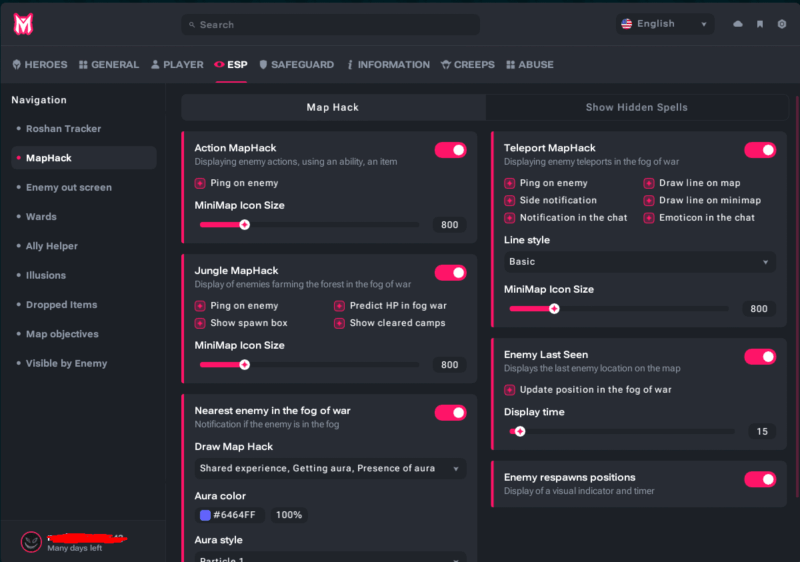The width and height of the screenshot is (800, 562).
Task: Check Notification in the chat
Action: pyautogui.click(x=510, y=218)
